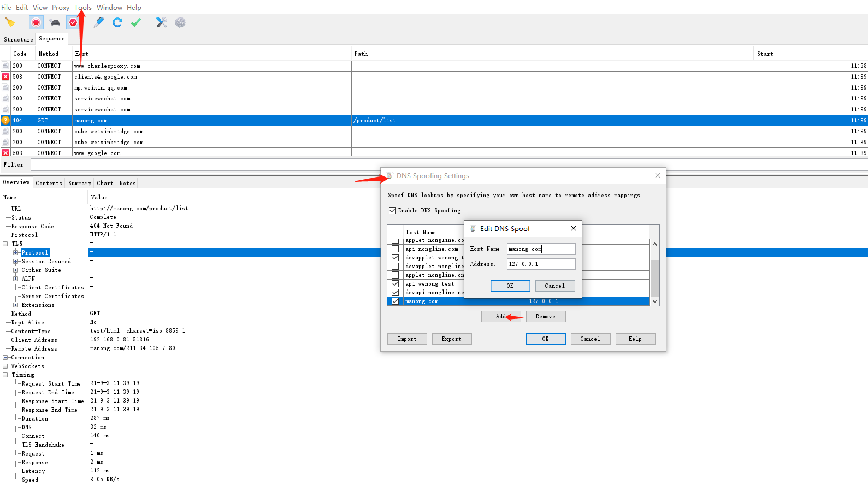
Task: Click lock icon of www.charlesproxy.com row
Action: [x=5, y=66]
